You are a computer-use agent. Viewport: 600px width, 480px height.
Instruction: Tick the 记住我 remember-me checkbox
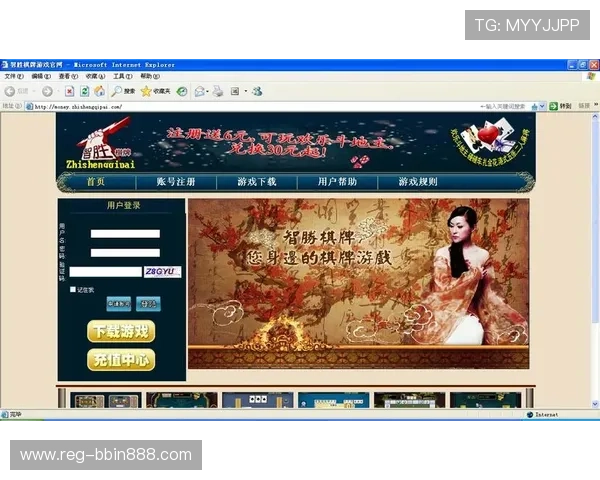73,289
